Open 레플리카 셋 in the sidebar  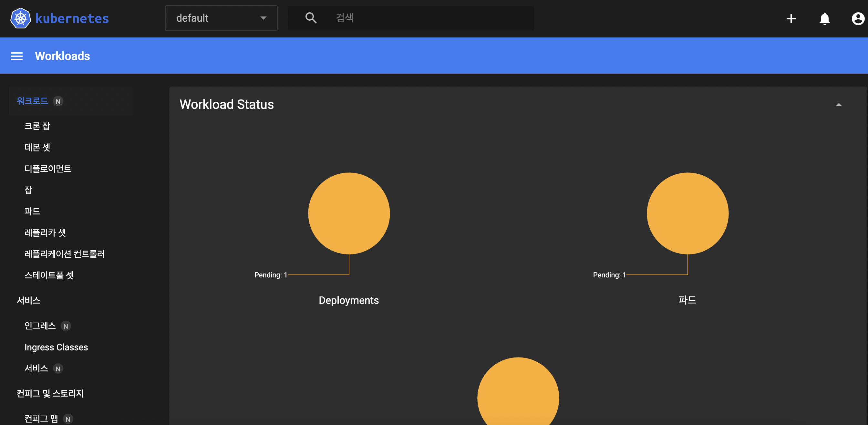[x=45, y=232]
